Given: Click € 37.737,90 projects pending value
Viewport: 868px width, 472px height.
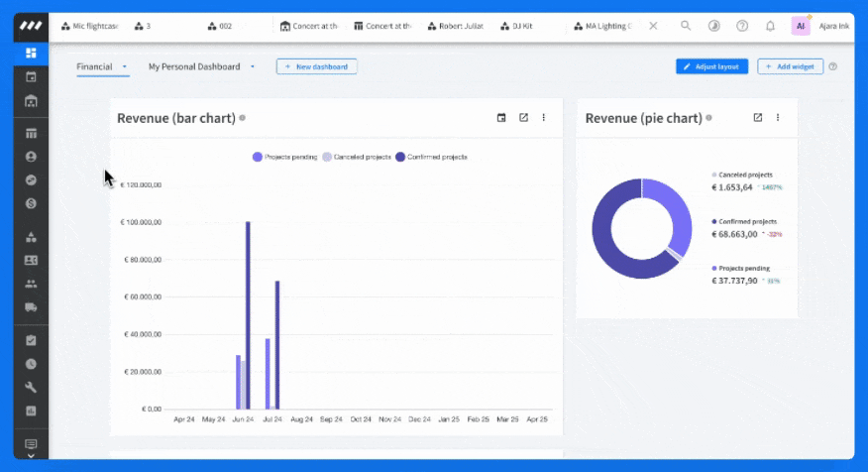Looking at the screenshot, I should coord(734,281).
